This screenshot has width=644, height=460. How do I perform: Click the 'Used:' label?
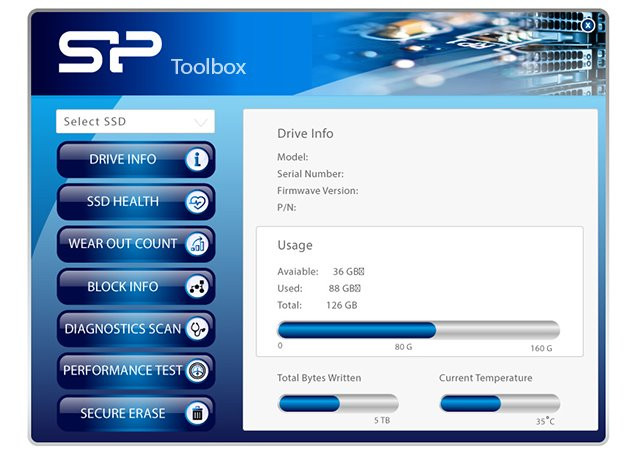coord(290,288)
